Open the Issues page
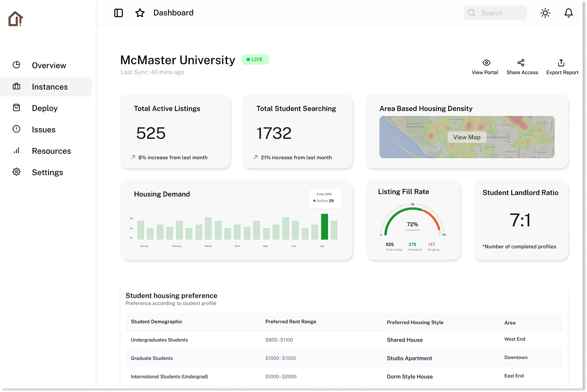587x392 pixels. tap(44, 130)
